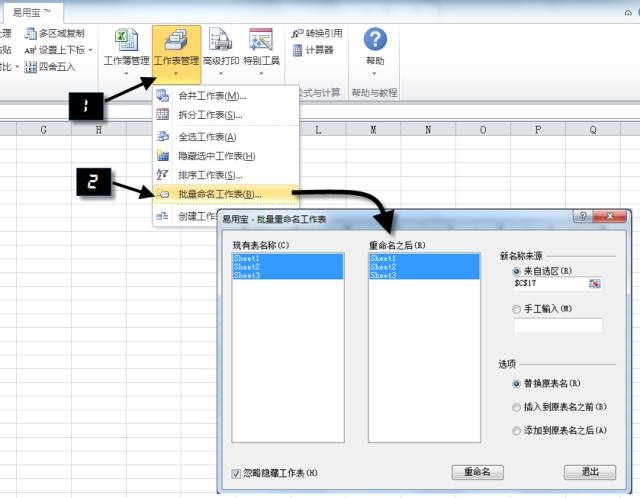The height and width of the screenshot is (498, 640).
Task: Click the 转换引用 convert reference icon
Action: click(x=298, y=33)
